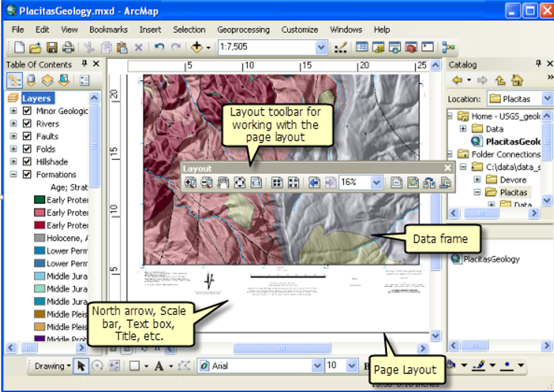Open the Editor toolbar icon
Viewport: 554px width, 392px height.
pyautogui.click(x=341, y=47)
